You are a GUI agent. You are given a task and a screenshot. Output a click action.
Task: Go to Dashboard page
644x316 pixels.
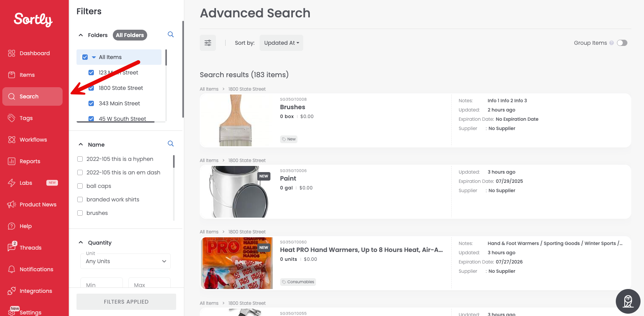pos(35,53)
